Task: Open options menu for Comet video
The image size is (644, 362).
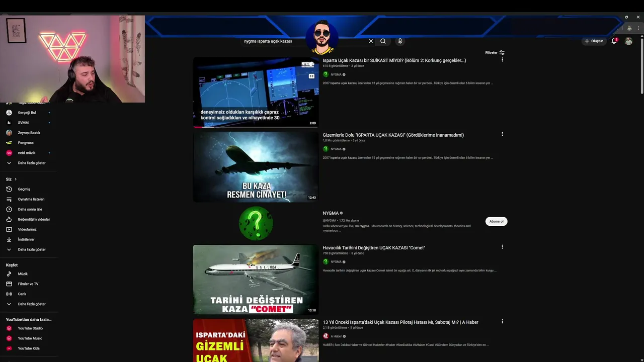Action: click(x=502, y=247)
